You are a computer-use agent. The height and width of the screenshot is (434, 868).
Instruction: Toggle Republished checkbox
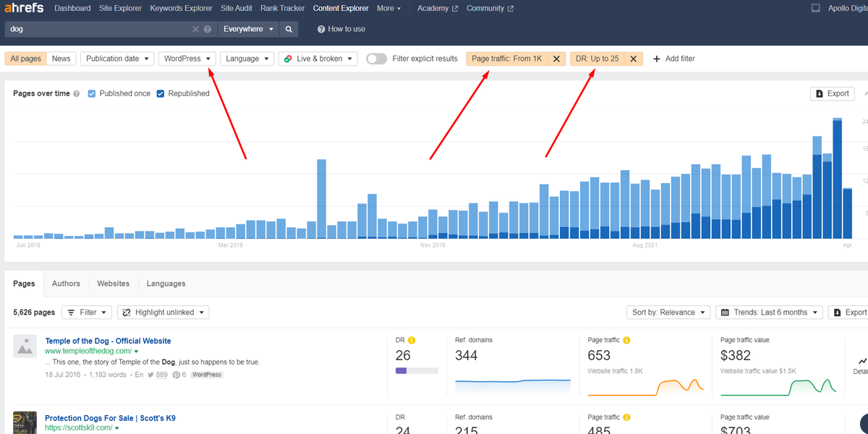tap(161, 93)
